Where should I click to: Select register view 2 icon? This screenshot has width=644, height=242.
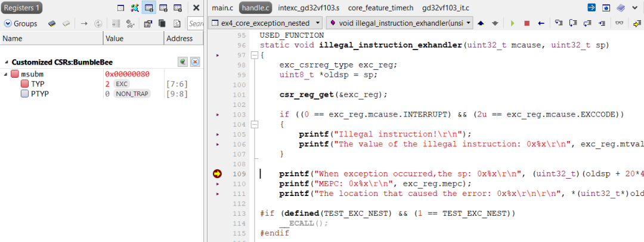[x=163, y=8]
